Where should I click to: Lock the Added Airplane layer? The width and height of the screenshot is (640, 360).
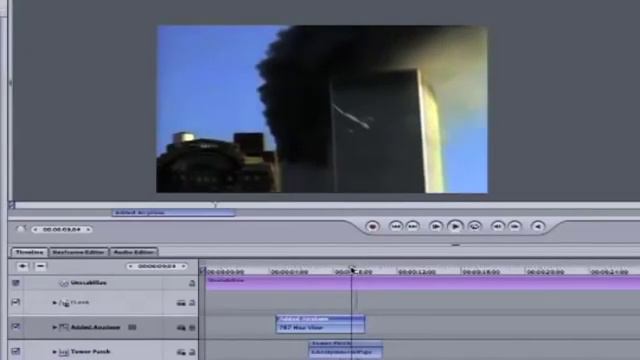[x=192, y=327]
